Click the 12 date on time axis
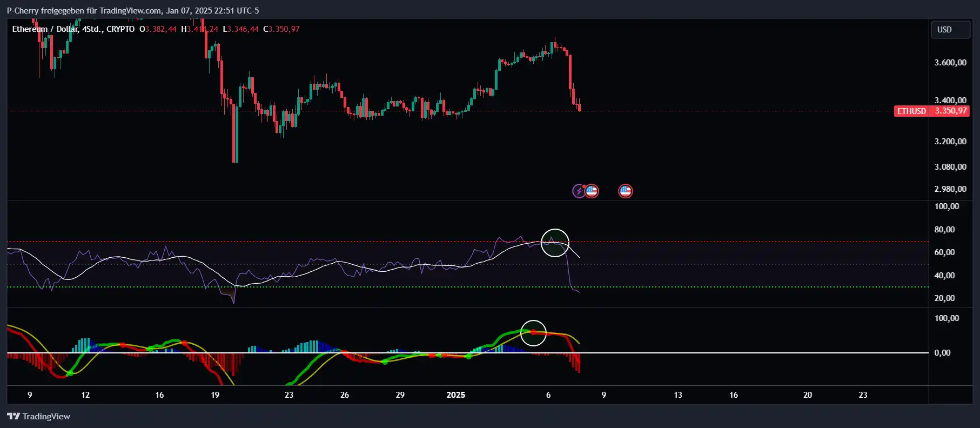 point(85,395)
